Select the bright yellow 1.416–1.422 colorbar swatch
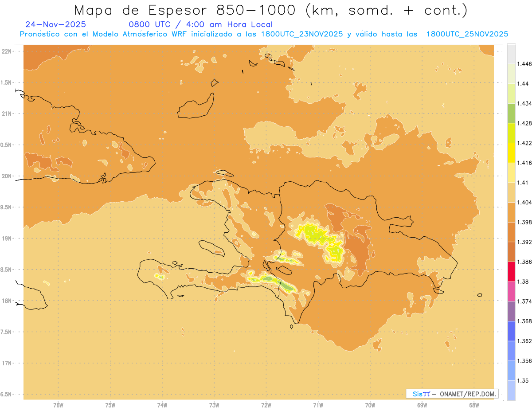The image size is (532, 411). coord(511,153)
